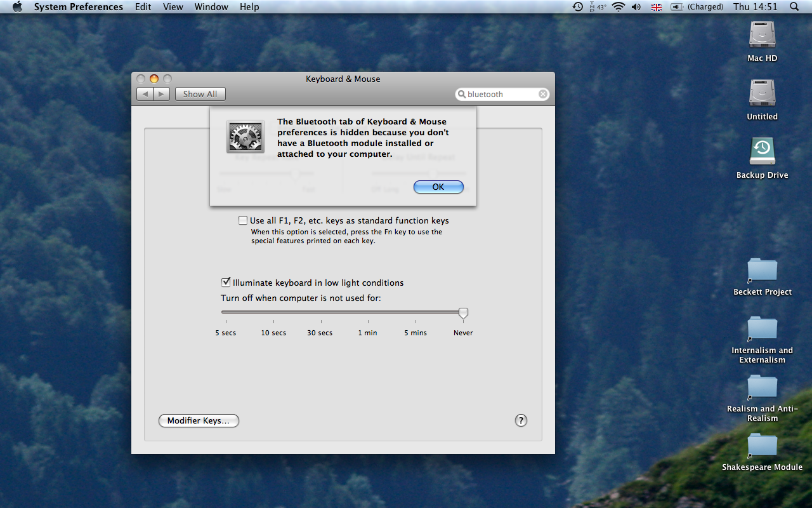Click the 30 secs slider label

pyautogui.click(x=320, y=333)
